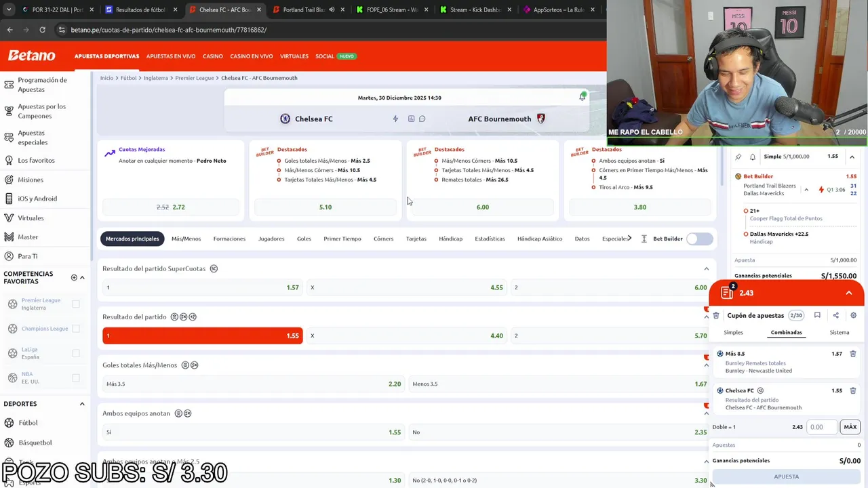Select the Más/Menos market tab
Image resolution: width=868 pixels, height=488 pixels.
(x=186, y=239)
